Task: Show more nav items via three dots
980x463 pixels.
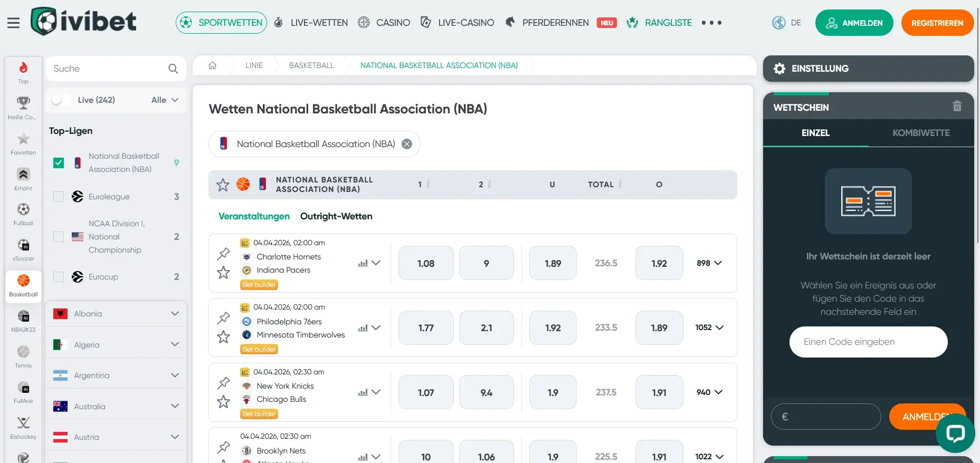Action: (711, 23)
